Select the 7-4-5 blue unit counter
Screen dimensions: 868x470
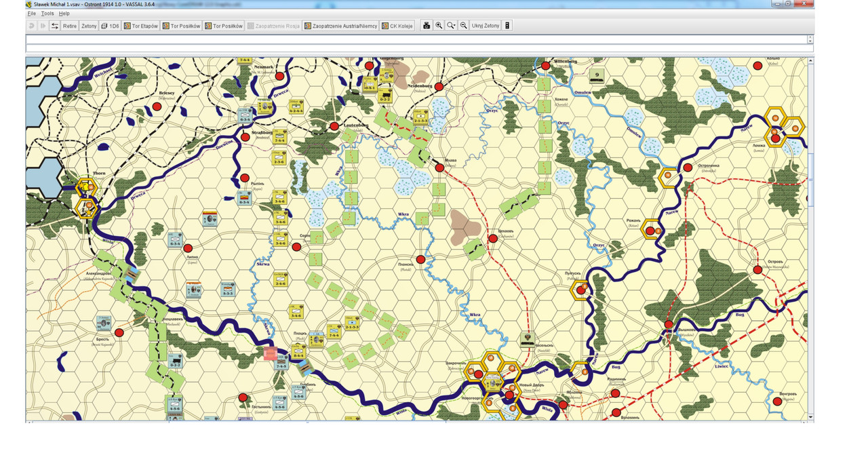281,363
